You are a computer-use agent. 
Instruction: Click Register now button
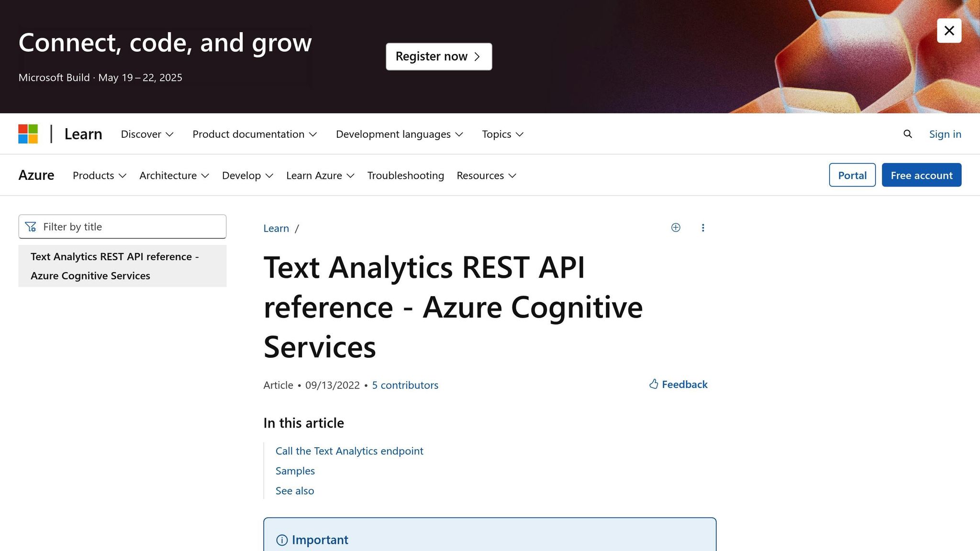(439, 56)
